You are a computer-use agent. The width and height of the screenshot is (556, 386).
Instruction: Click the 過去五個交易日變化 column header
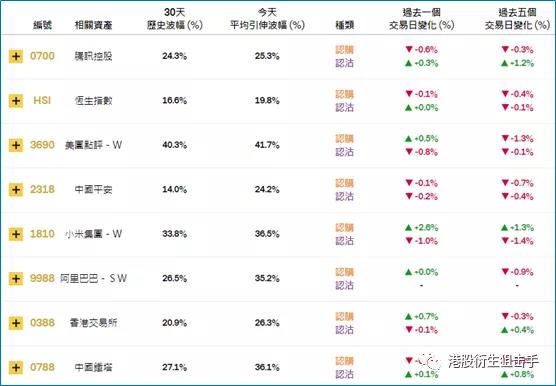(x=517, y=19)
